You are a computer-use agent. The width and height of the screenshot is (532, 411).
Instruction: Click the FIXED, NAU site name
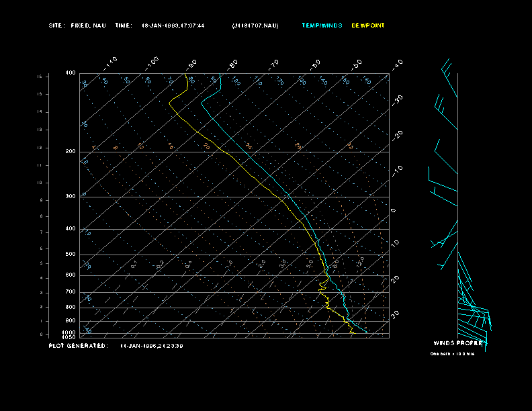click(87, 26)
